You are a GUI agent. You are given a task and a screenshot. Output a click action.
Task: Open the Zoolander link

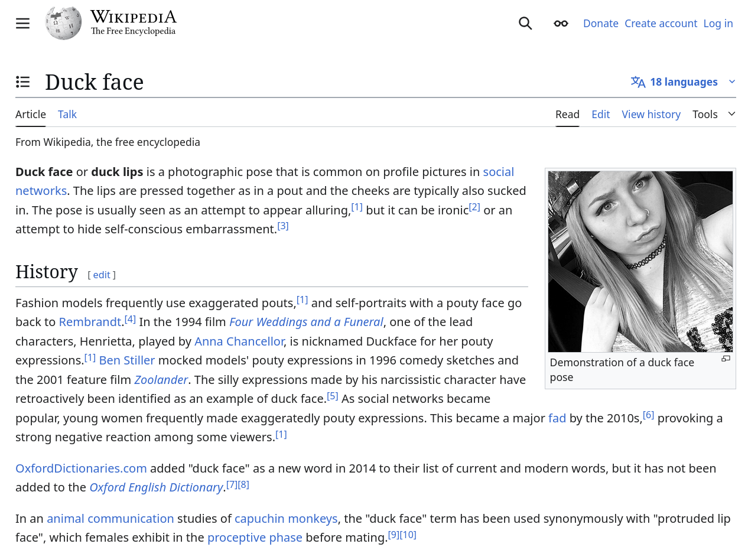161,380
